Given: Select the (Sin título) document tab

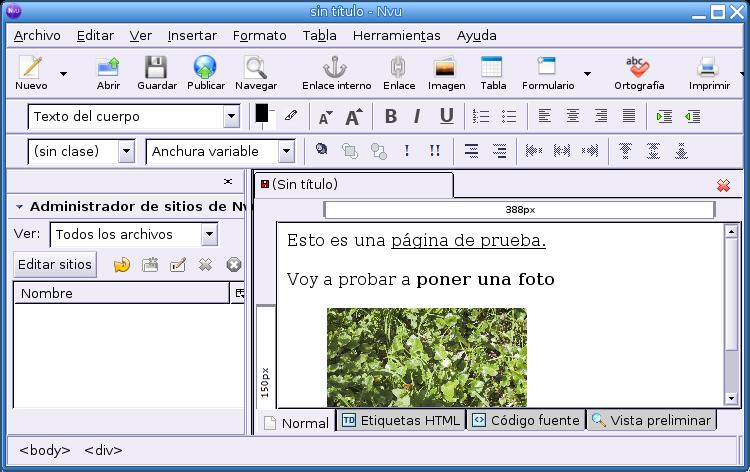Looking at the screenshot, I should [354, 185].
